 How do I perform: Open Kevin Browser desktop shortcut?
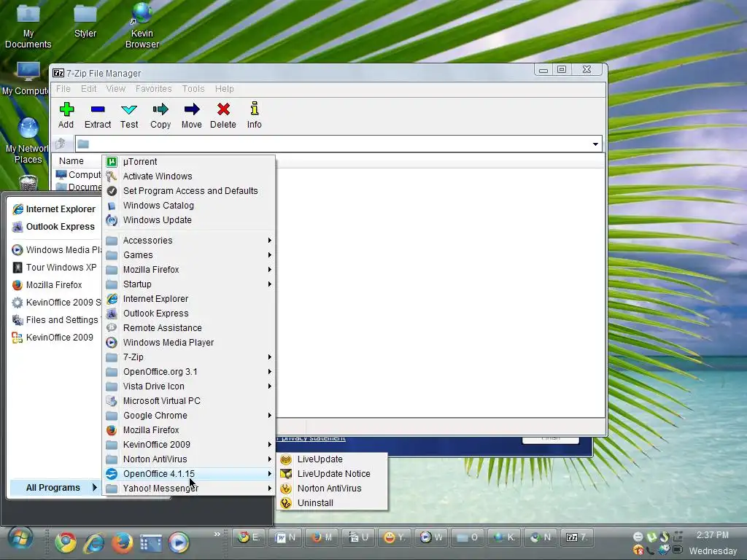tap(142, 26)
